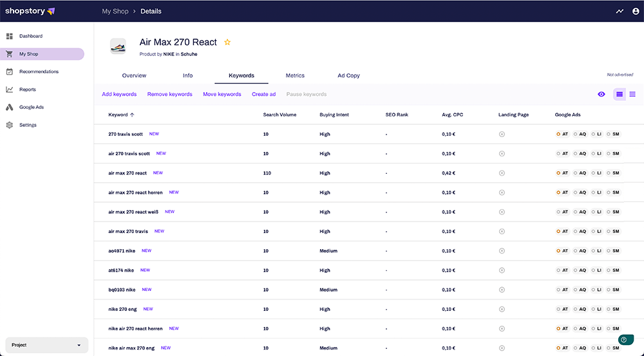The image size is (644, 356).
Task: Click the Create ad button
Action: tap(263, 95)
